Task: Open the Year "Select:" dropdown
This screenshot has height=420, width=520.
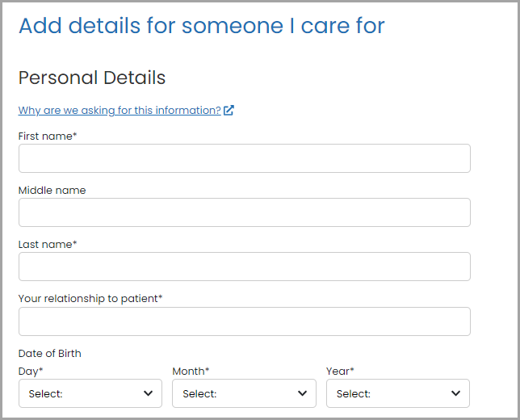Action: tap(397, 393)
